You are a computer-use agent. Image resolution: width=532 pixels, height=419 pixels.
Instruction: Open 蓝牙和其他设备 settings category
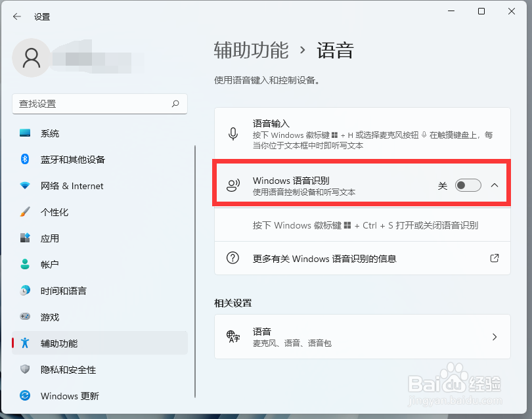coord(100,159)
